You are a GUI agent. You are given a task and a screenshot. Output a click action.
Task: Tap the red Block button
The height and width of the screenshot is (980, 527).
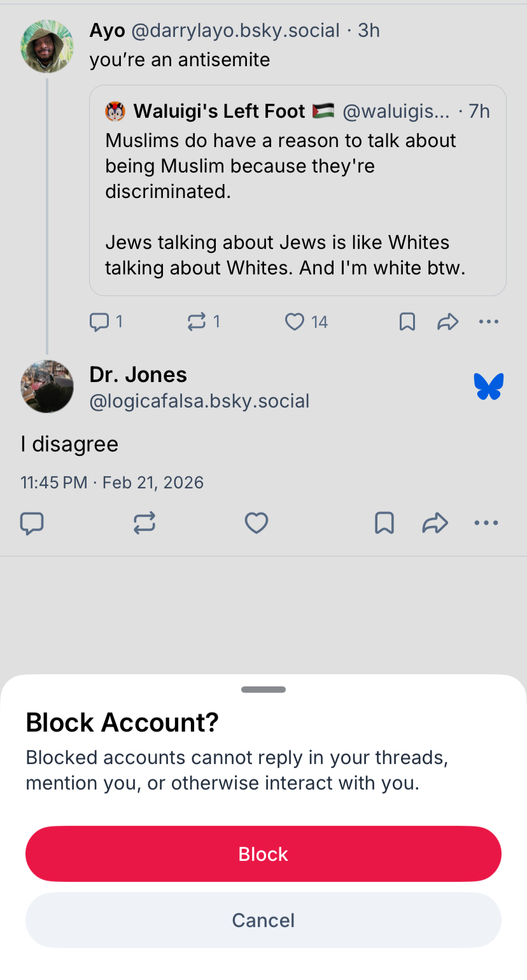pyautogui.click(x=263, y=854)
